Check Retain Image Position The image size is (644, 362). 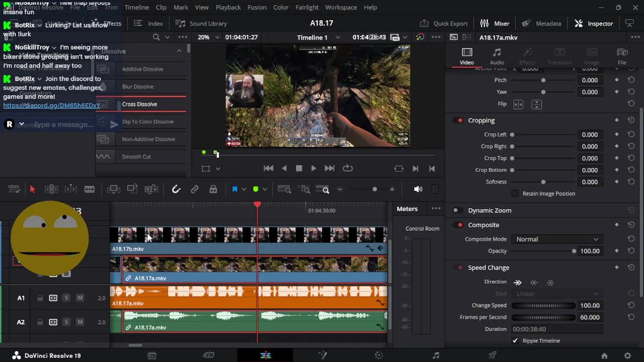[x=515, y=194]
